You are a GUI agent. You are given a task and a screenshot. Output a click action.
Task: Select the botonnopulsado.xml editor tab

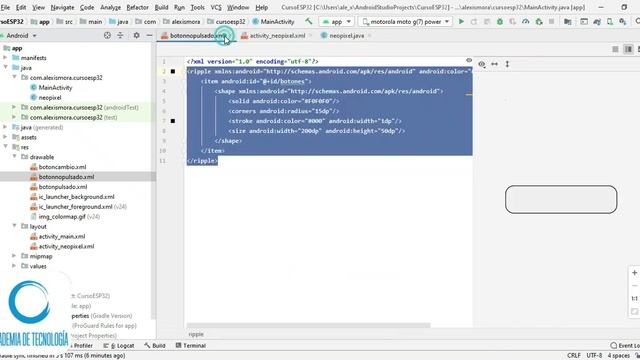(197, 36)
